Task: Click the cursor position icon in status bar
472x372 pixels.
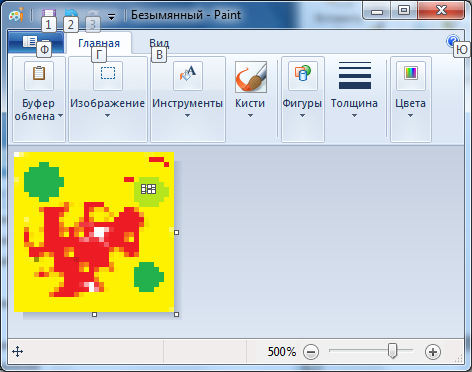Action: [17, 352]
